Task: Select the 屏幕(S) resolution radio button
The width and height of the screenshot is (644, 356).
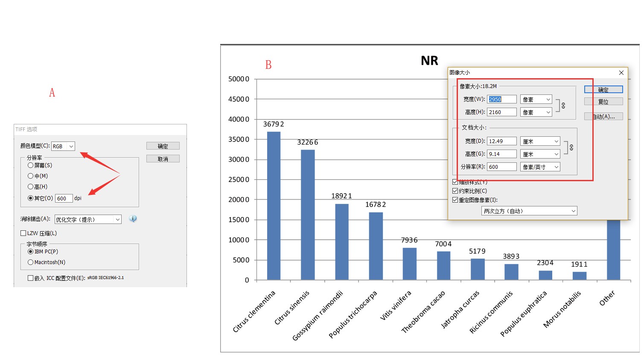Action: (x=30, y=165)
